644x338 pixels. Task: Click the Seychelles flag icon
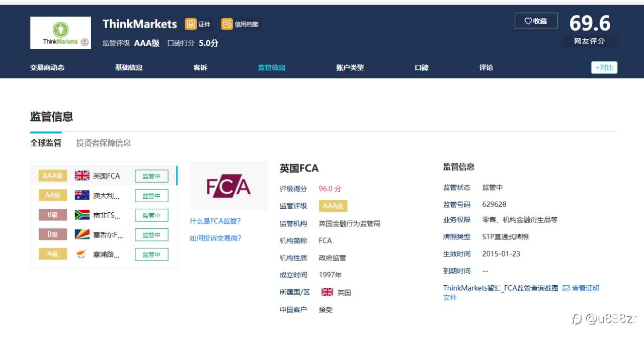click(x=82, y=234)
